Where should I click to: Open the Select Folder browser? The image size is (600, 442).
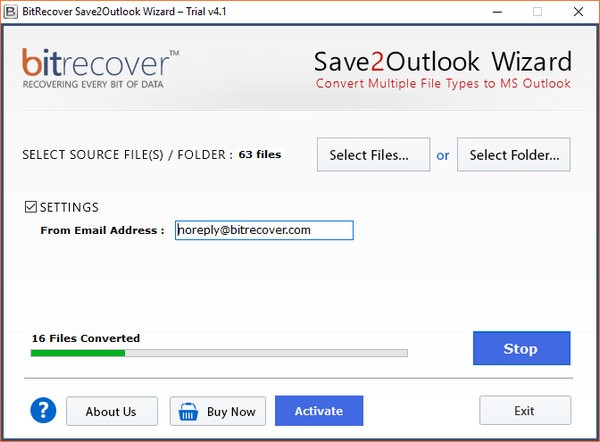pos(514,155)
